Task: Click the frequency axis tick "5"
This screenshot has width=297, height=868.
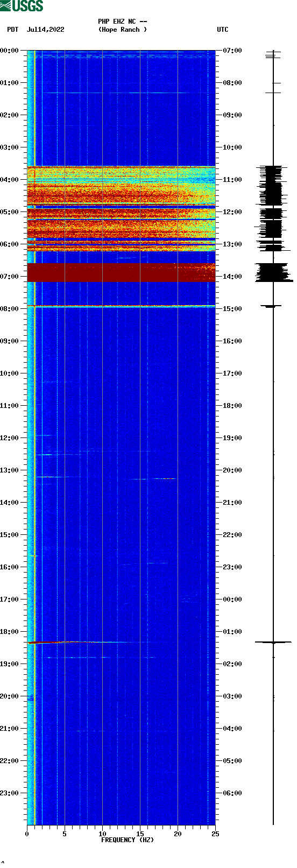Action: (x=65, y=834)
